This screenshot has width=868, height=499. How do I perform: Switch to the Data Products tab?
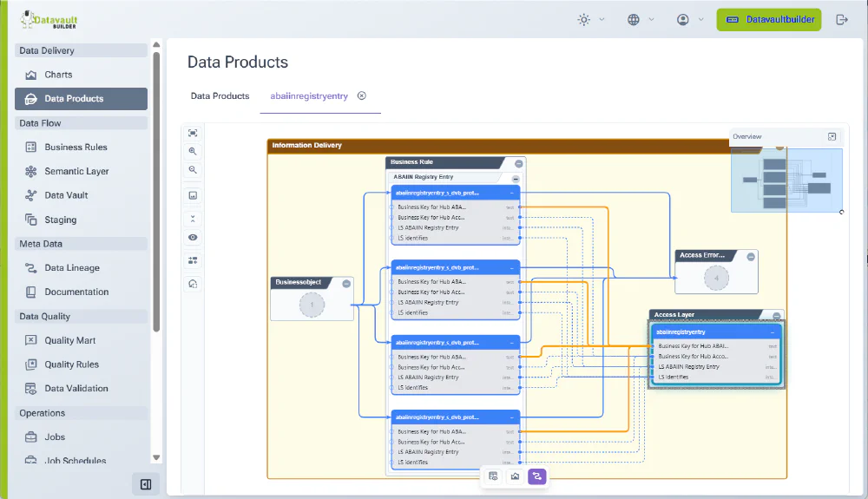[x=220, y=95]
